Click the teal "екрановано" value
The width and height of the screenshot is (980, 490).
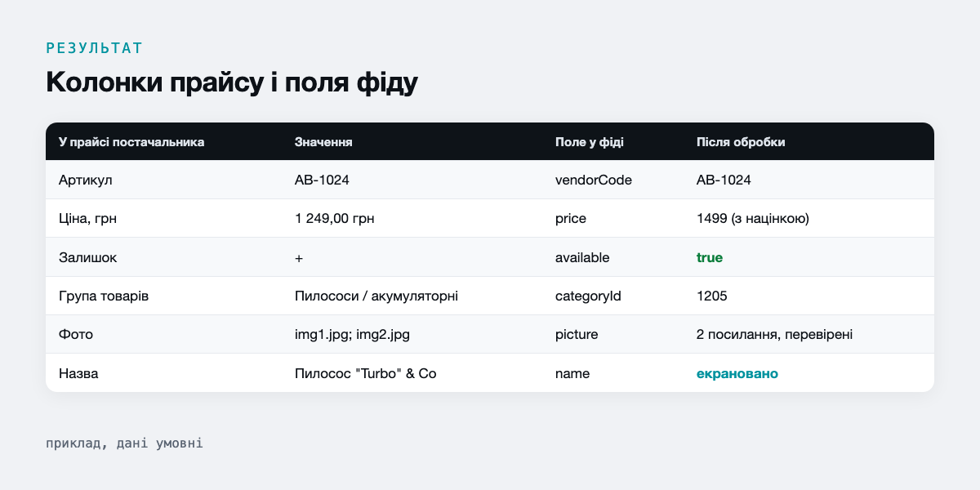(x=737, y=373)
